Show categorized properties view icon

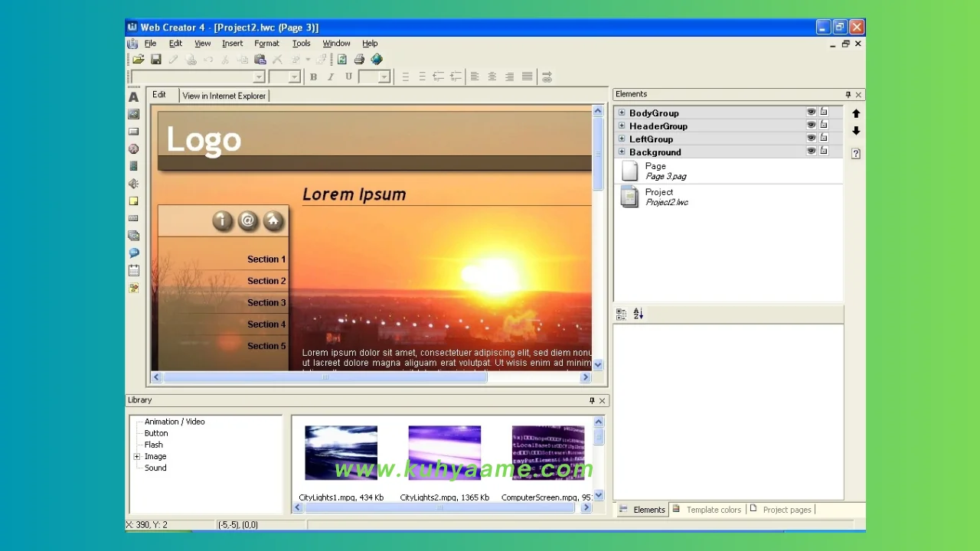coord(622,314)
